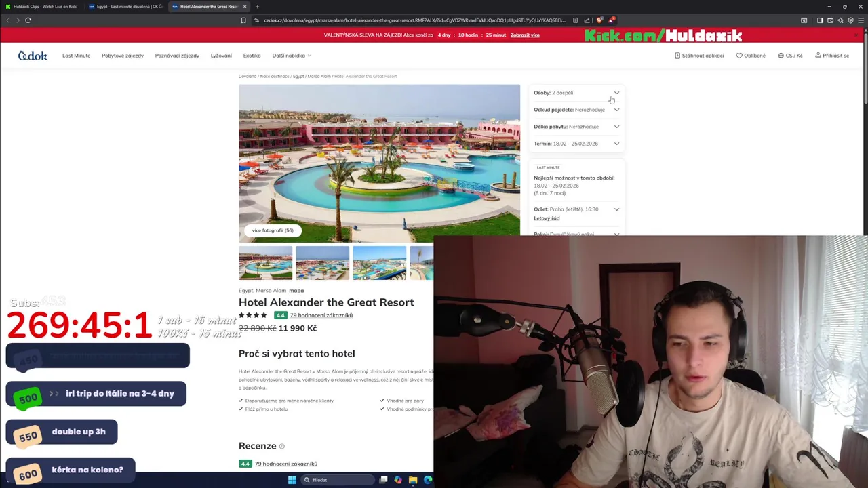This screenshot has width=868, height=488.
Task: Open 79 hodnocení zákazníků link under hotel name
Action: click(321, 315)
